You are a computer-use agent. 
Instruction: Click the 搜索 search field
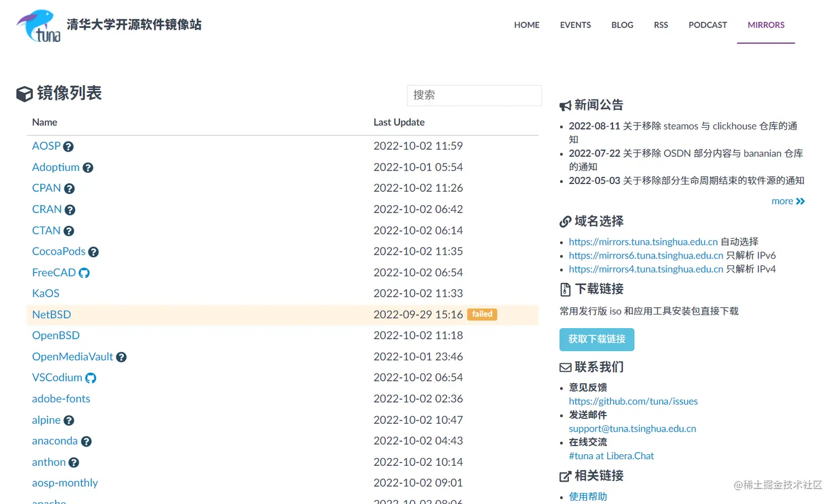tap(474, 95)
